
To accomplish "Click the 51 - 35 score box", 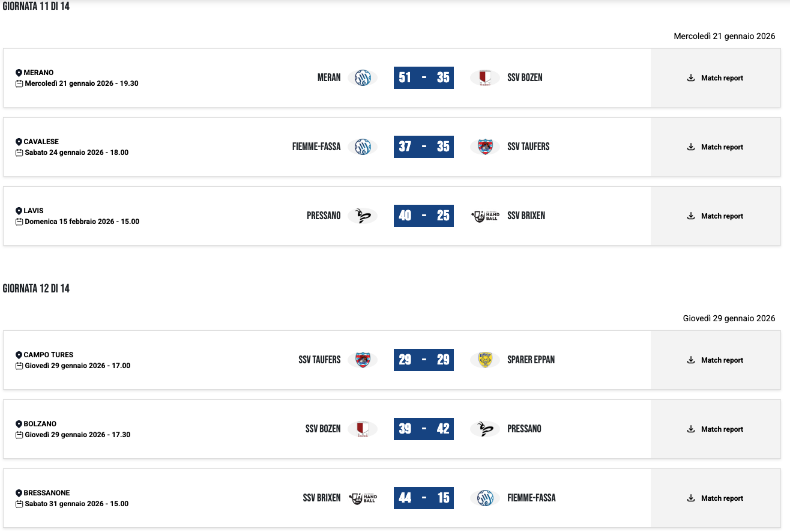I will [424, 78].
